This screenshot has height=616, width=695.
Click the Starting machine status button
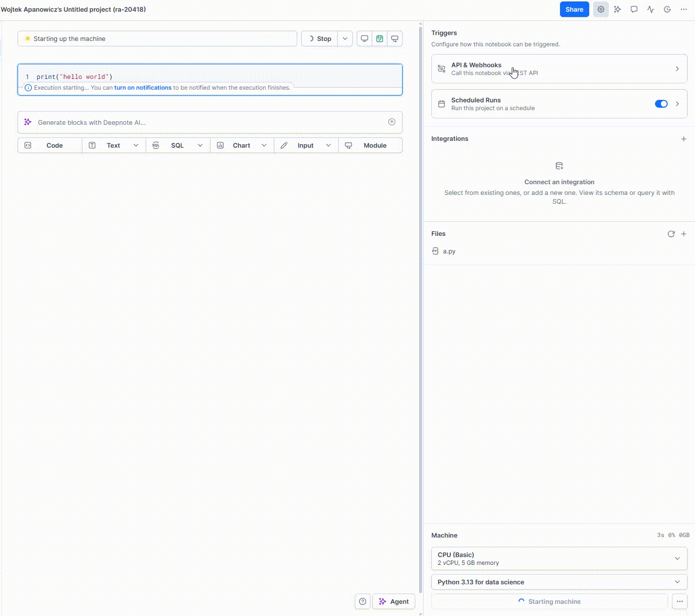pos(550,601)
